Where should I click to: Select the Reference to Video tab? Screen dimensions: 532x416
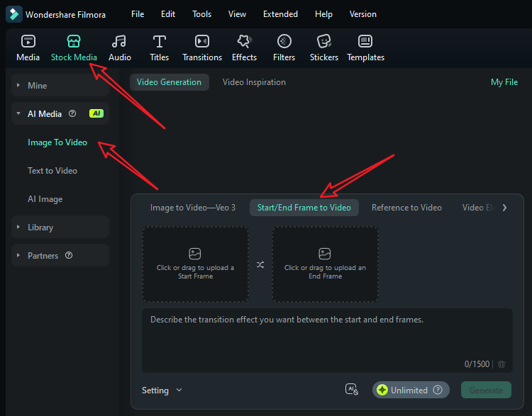click(x=406, y=208)
